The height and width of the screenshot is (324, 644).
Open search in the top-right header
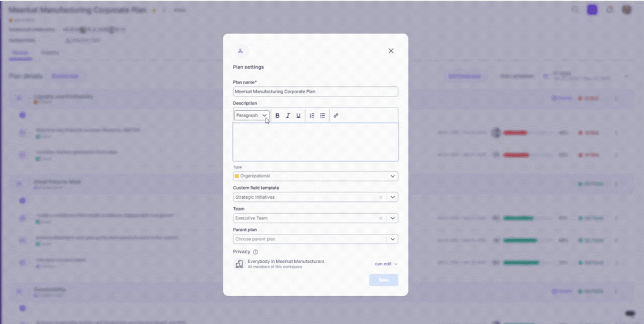575,10
